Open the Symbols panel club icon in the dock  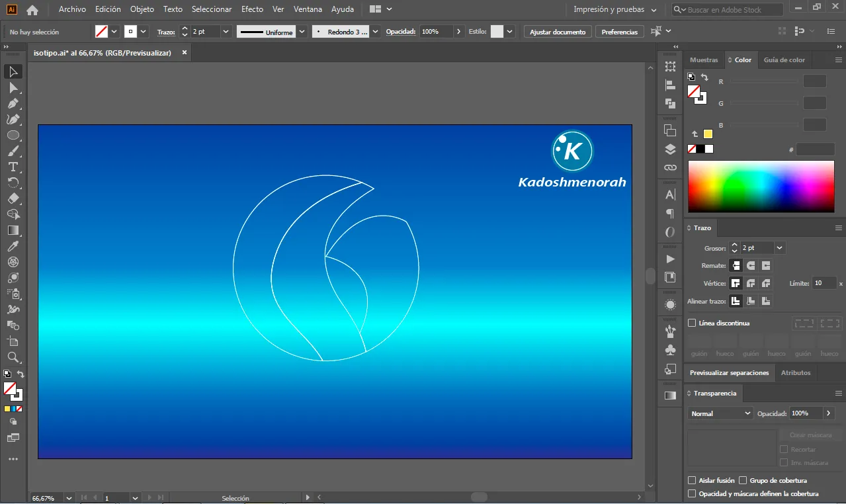pos(670,349)
